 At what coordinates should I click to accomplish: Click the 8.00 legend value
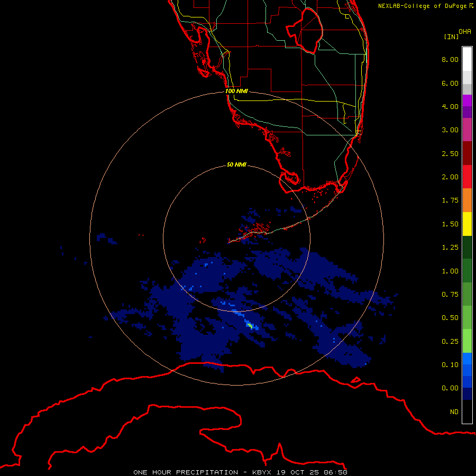pos(450,59)
